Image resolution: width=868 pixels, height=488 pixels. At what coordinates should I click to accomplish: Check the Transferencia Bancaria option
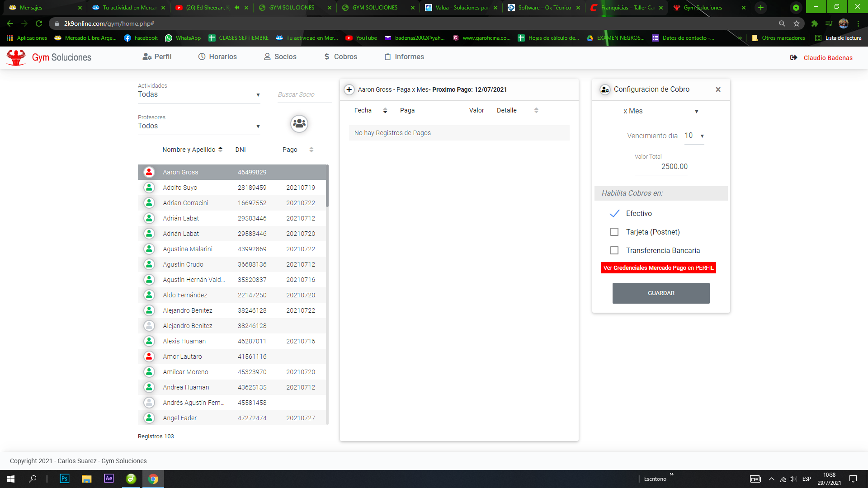pos(614,250)
